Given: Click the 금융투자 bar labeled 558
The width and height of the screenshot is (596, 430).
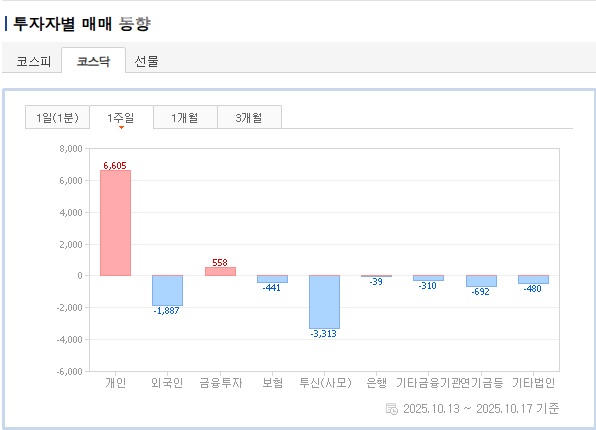Looking at the screenshot, I should (220, 271).
